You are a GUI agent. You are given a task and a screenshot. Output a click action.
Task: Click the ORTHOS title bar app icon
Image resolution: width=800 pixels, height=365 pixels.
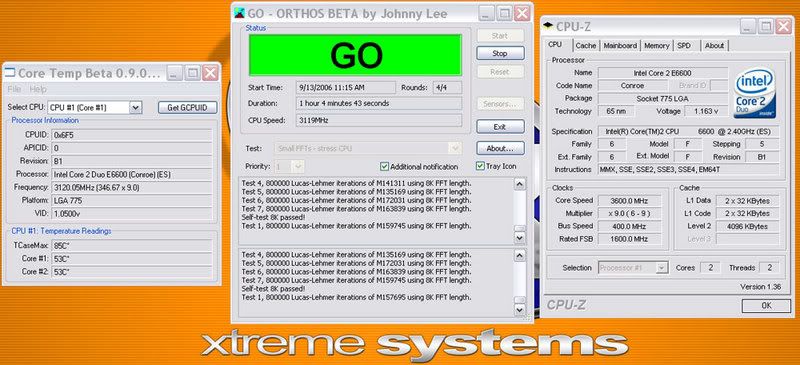[239, 13]
